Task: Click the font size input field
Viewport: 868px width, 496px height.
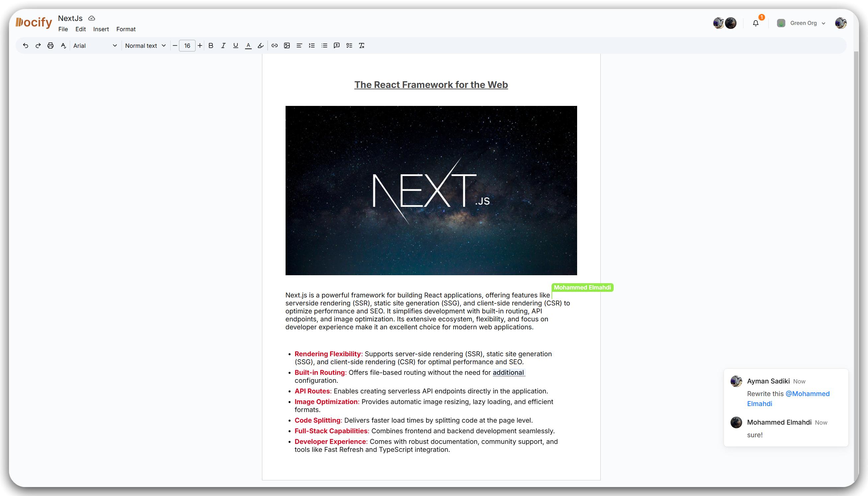Action: [x=187, y=45]
